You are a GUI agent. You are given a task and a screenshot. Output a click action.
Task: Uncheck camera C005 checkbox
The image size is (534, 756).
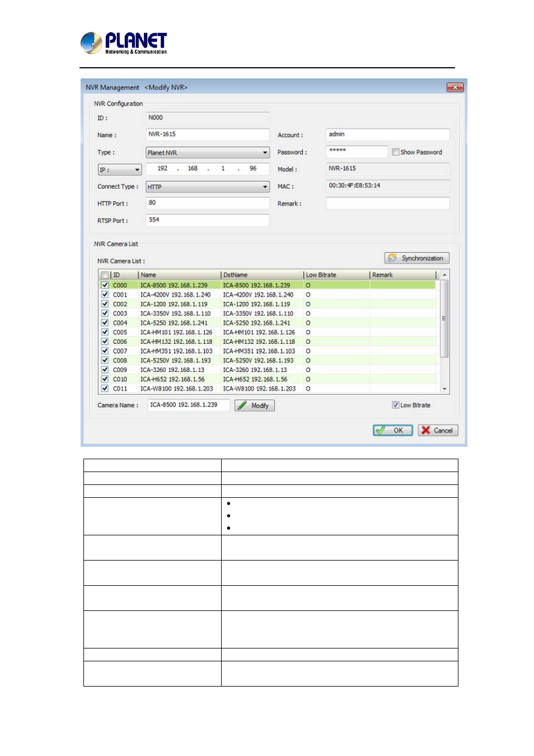(x=105, y=332)
